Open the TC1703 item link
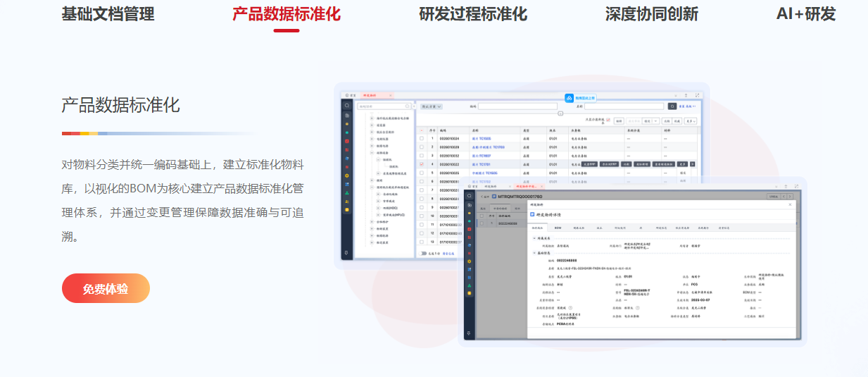868x377 pixels. click(489, 147)
